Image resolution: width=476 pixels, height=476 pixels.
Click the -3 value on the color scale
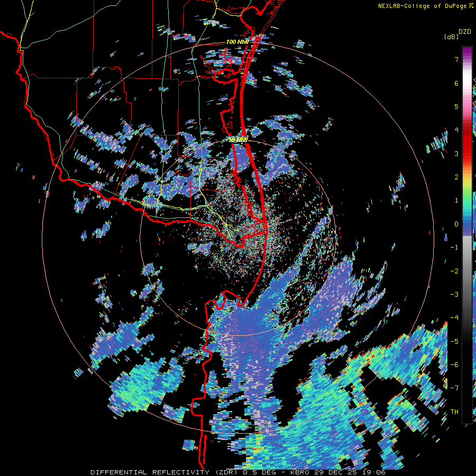click(x=454, y=295)
